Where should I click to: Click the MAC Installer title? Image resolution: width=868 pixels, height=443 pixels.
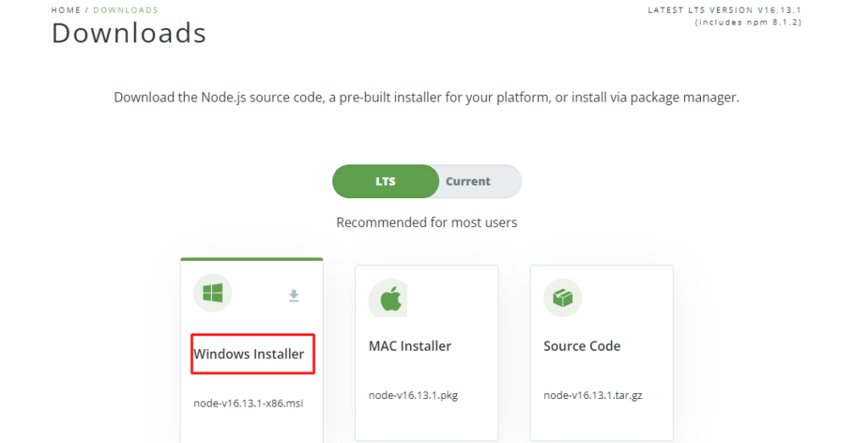pos(410,346)
